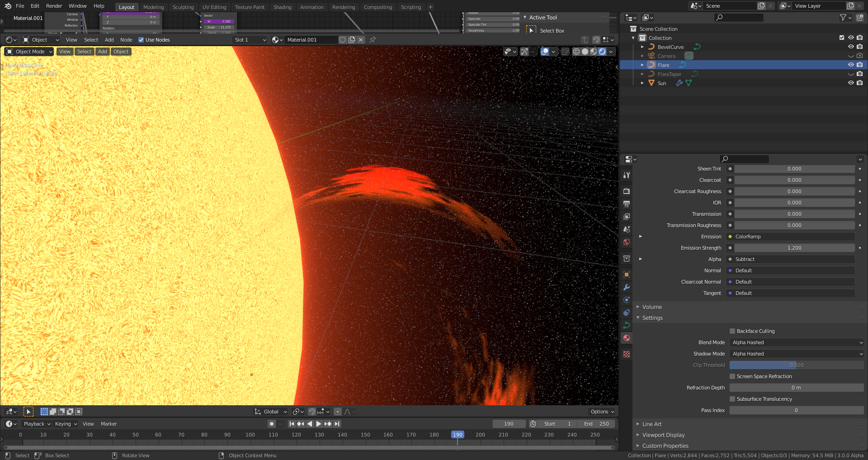Open the Edit menu
This screenshot has height=460, width=868.
coord(35,6)
